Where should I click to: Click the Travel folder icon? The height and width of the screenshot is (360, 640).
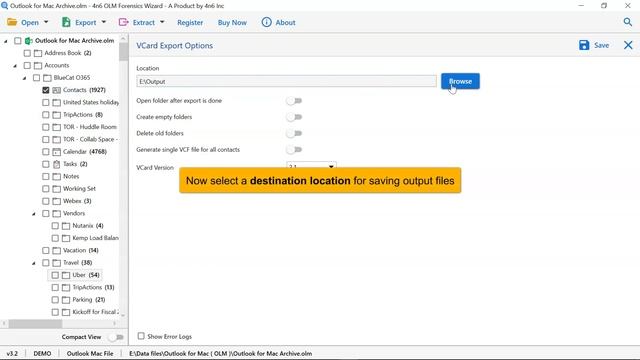click(x=57, y=263)
